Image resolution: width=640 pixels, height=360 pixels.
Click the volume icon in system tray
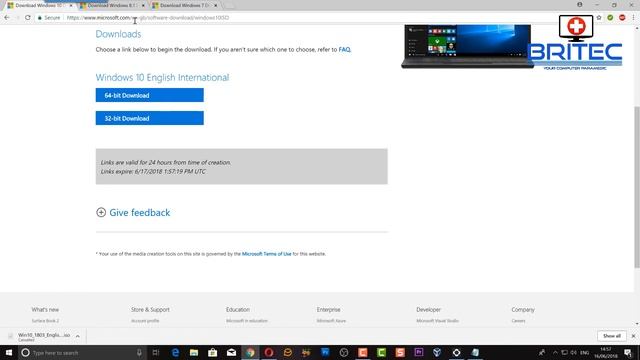(x=574, y=353)
